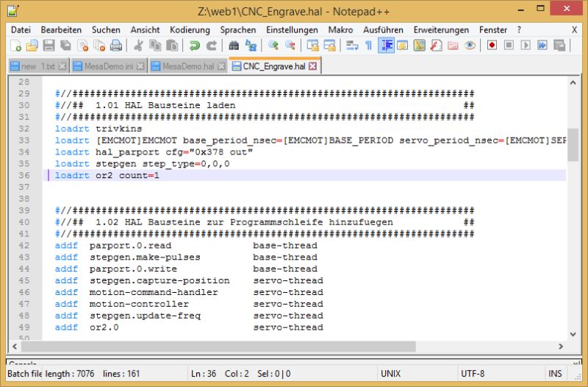Screen dimensions: 588x387
Task: Open the Kodierung menu
Action: 190,30
